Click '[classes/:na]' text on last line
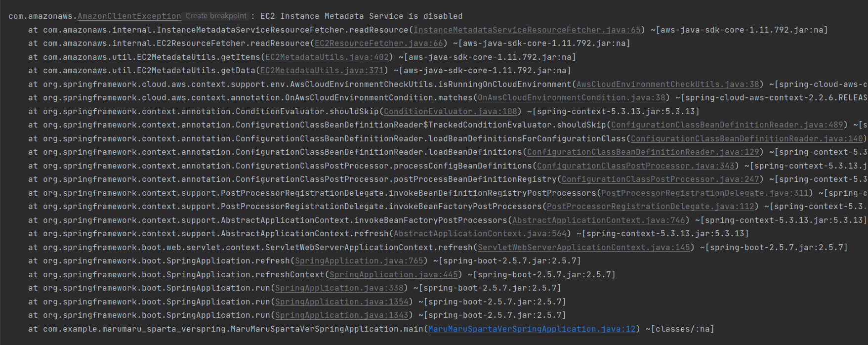Viewport: 868px width, 345px height. point(683,329)
